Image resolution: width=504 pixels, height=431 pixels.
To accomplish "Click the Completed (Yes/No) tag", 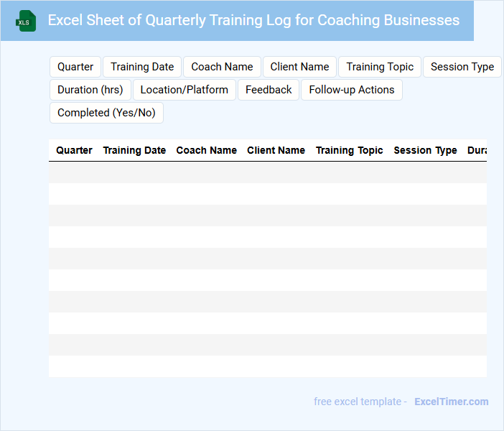I will click(106, 113).
